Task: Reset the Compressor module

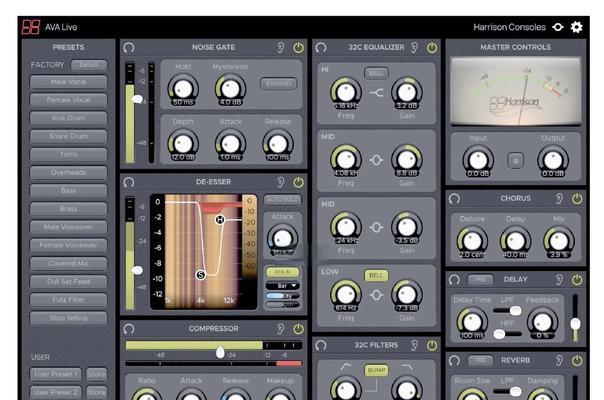Action: click(129, 329)
